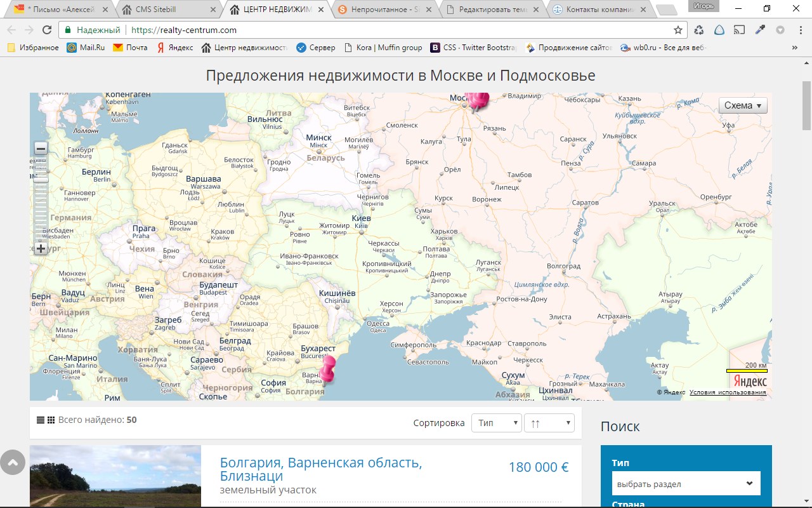812x508 pixels.
Task: Show hidden bookmarks with the double-chevron
Action: (x=795, y=48)
